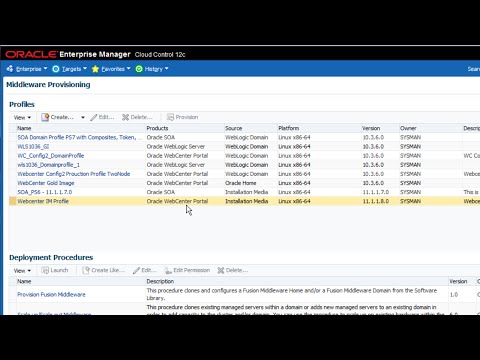The width and height of the screenshot is (480, 360).
Task: Sort Profiles by Version column header
Action: pos(371,128)
